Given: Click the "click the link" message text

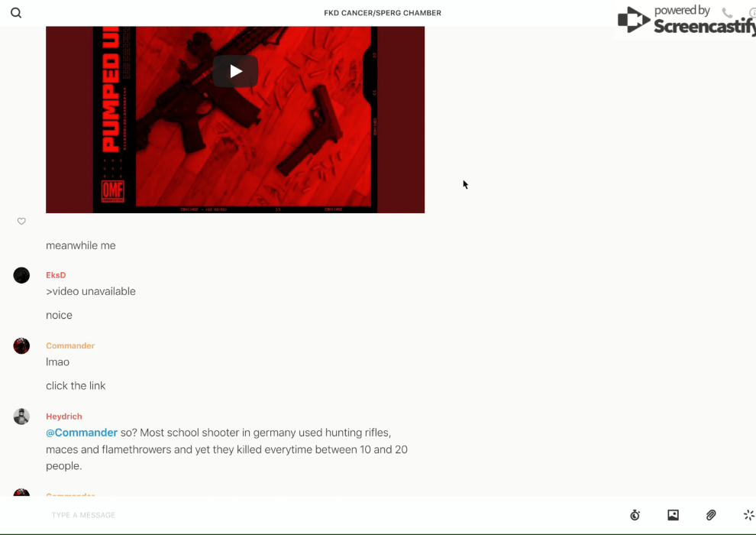Looking at the screenshot, I should click(x=76, y=386).
